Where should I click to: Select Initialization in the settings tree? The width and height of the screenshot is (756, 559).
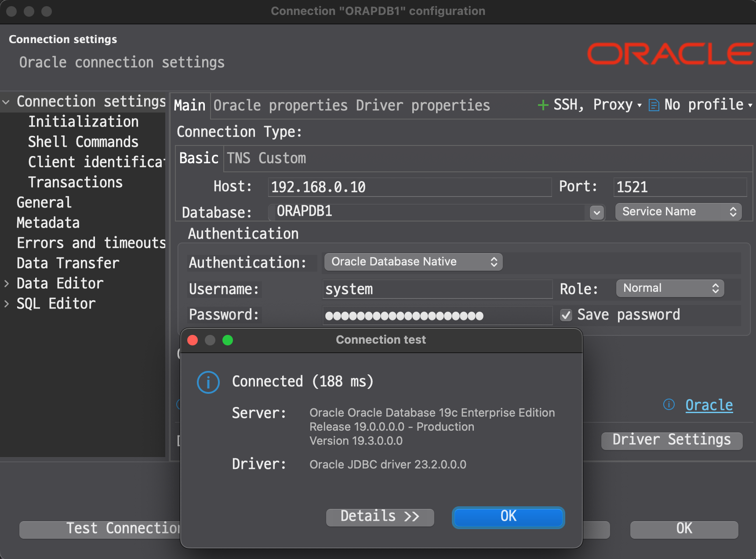coord(84,122)
